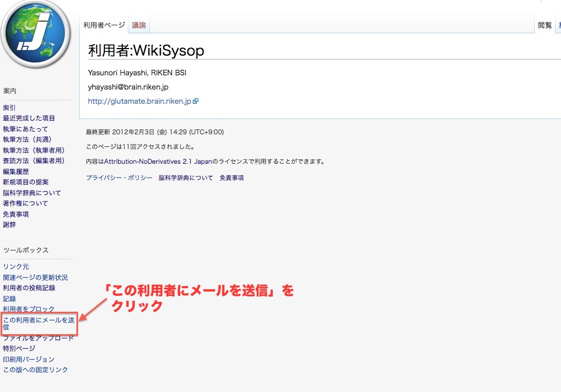Click the globe J site logo

point(36,36)
